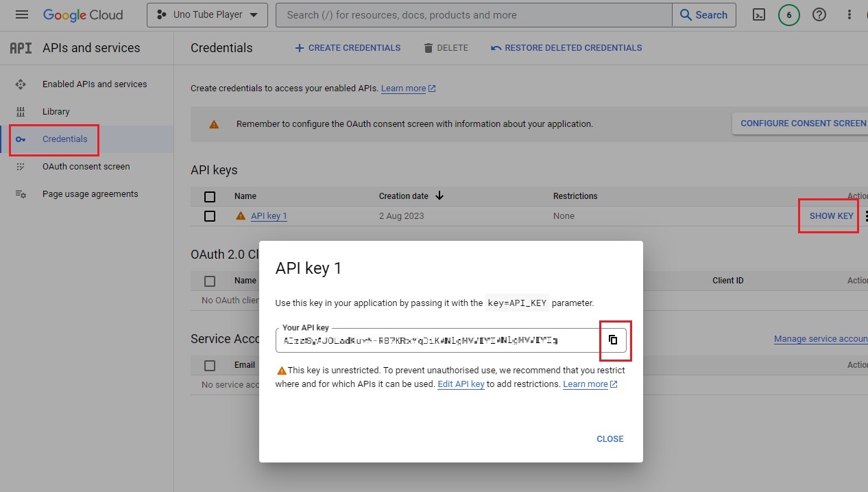Click the Google Cloud logo
Image resolution: width=868 pixels, height=492 pixels.
pos(83,14)
